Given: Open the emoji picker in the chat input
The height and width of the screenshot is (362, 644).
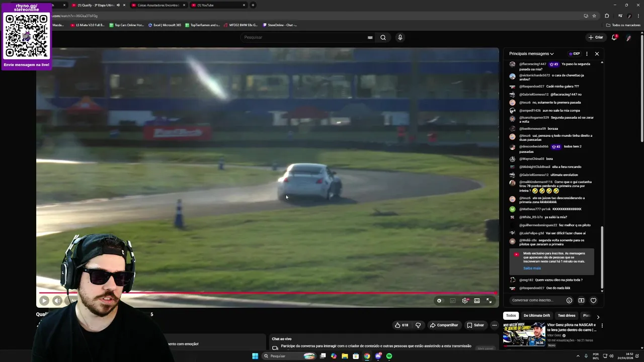Looking at the screenshot, I should tap(569, 300).
